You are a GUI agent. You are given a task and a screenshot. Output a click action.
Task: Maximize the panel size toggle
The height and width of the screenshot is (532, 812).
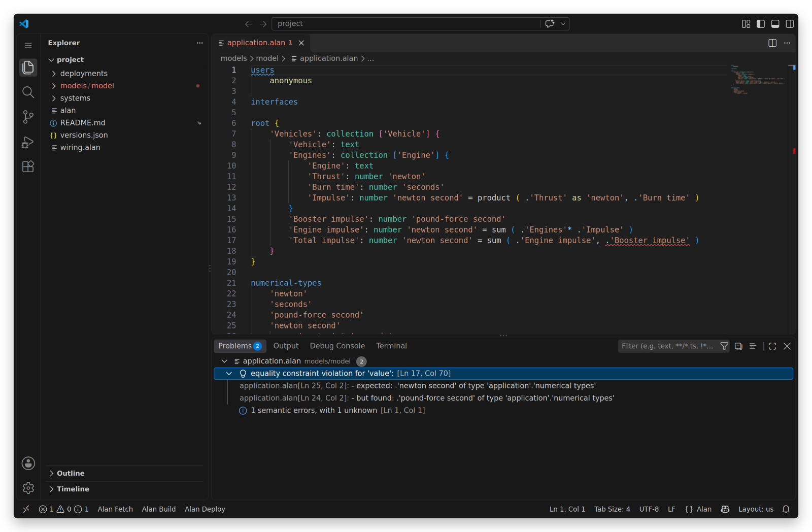click(772, 346)
